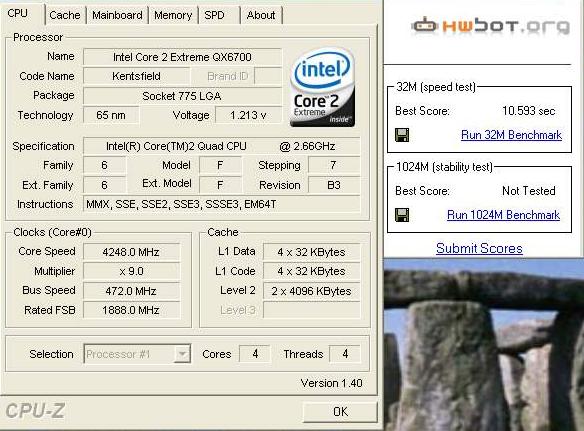Click the floppy disk icon in 1024M box
This screenshot has width=584, height=431.
pos(402,215)
